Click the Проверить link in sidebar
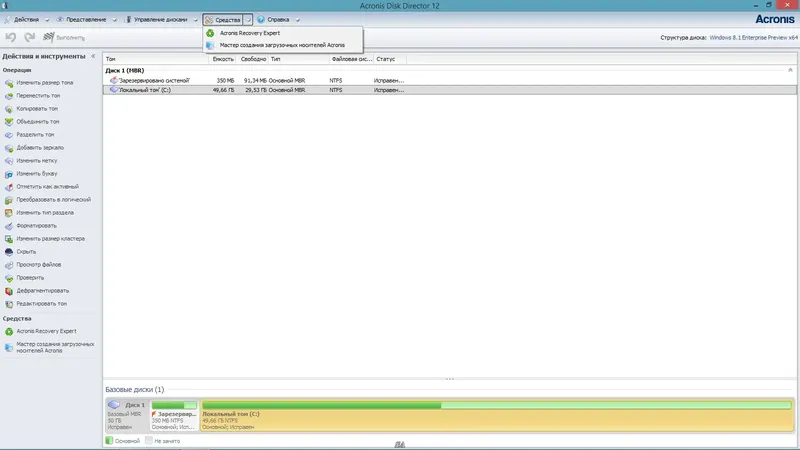 tap(30, 278)
